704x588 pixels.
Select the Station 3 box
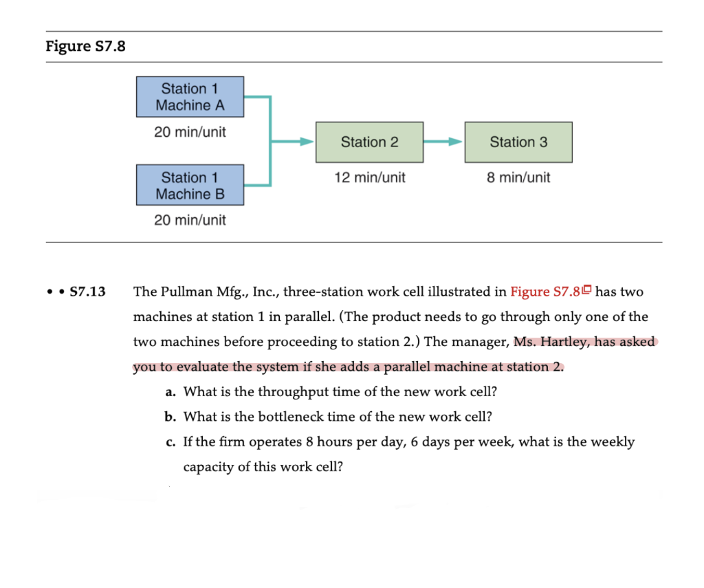coord(518,142)
